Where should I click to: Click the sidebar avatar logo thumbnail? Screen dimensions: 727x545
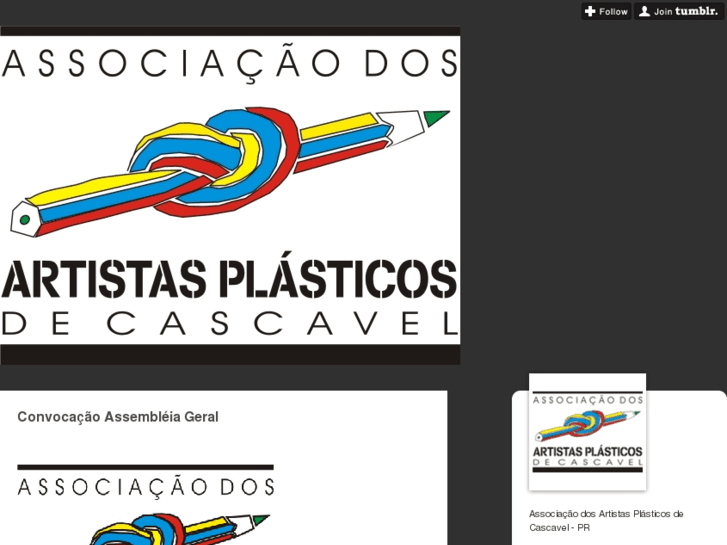click(587, 432)
